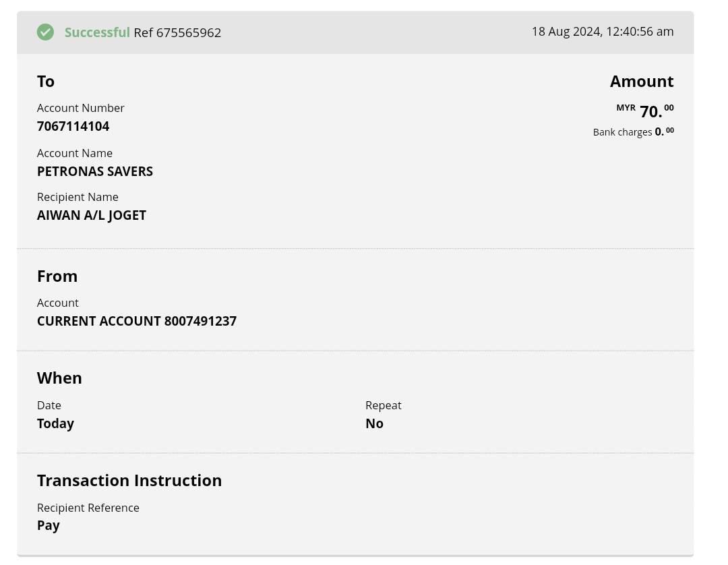Image resolution: width=728 pixels, height=565 pixels.
Task: Select the reference number 675565962
Action: (188, 32)
